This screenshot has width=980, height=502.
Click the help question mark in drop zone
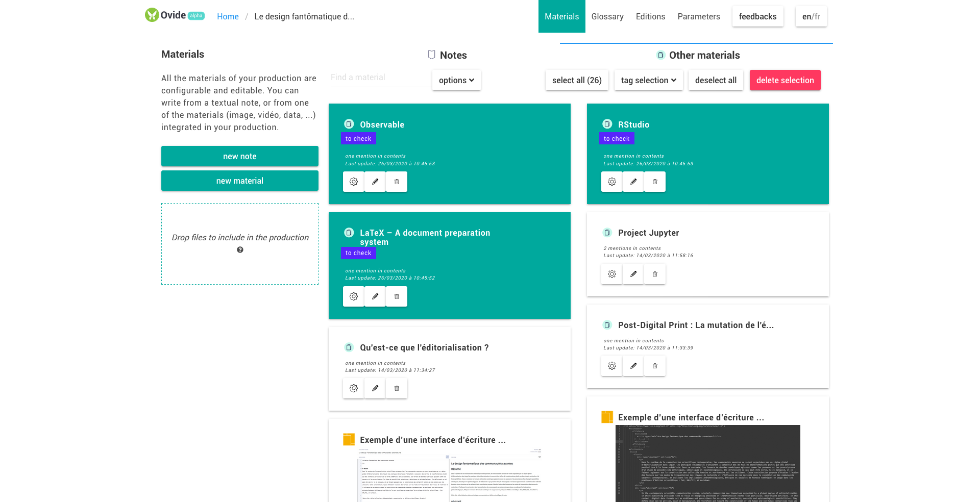240,250
